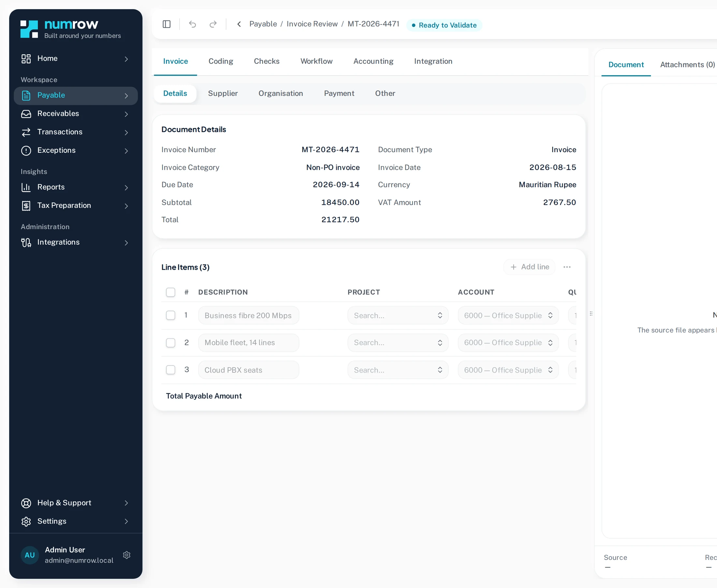
Task: Open the Supplier sub-tab
Action: coord(223,93)
